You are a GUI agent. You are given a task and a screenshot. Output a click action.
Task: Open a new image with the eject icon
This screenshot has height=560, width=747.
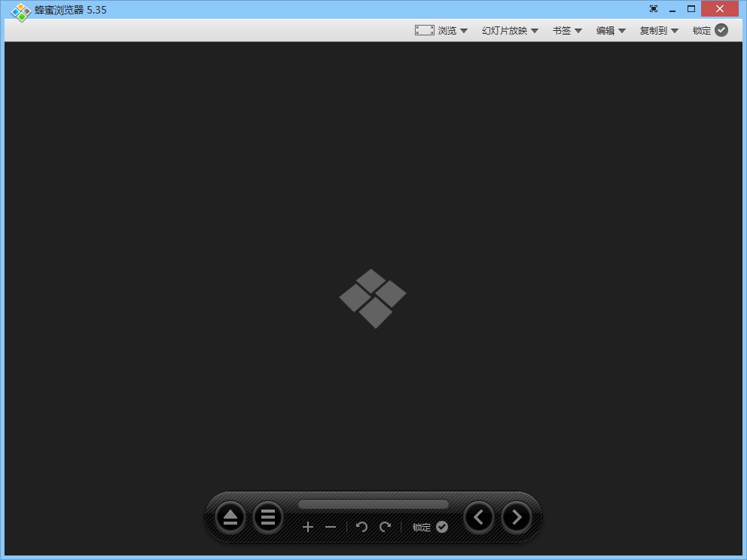click(230, 517)
